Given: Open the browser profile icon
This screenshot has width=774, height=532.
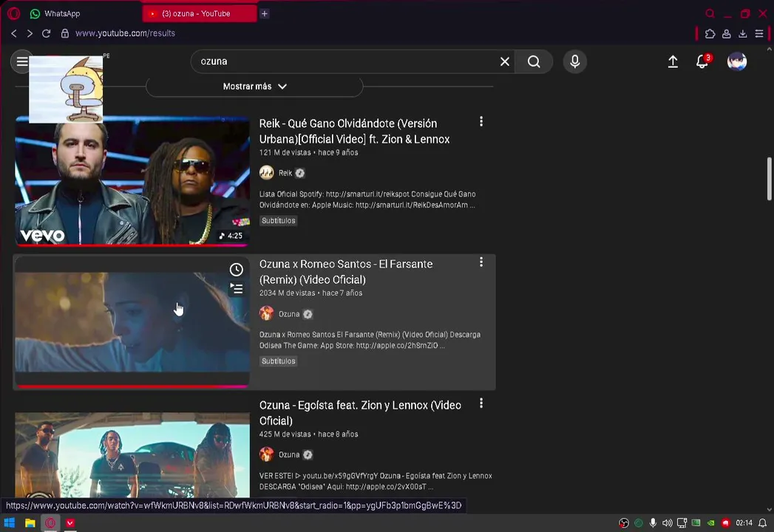Looking at the screenshot, I should coord(726,33).
